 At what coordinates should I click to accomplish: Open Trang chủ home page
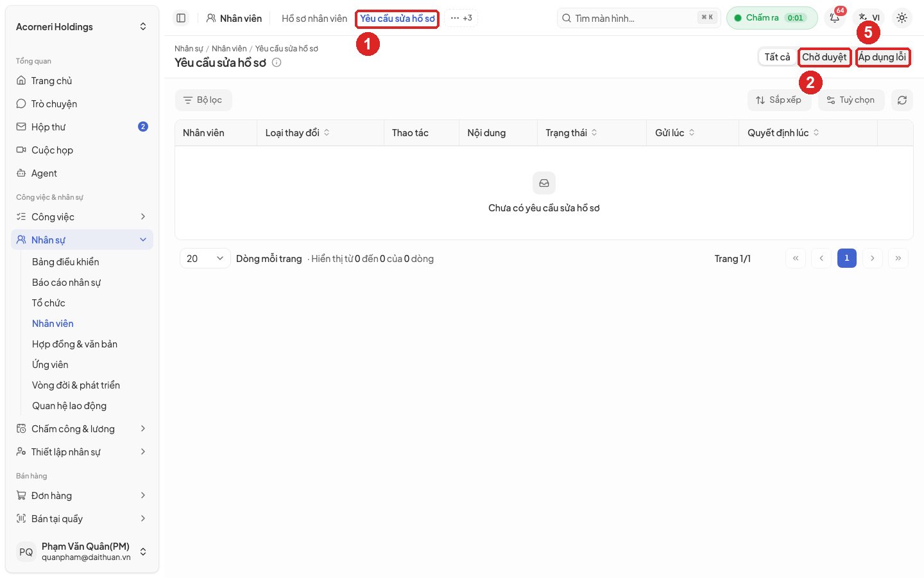(82, 81)
